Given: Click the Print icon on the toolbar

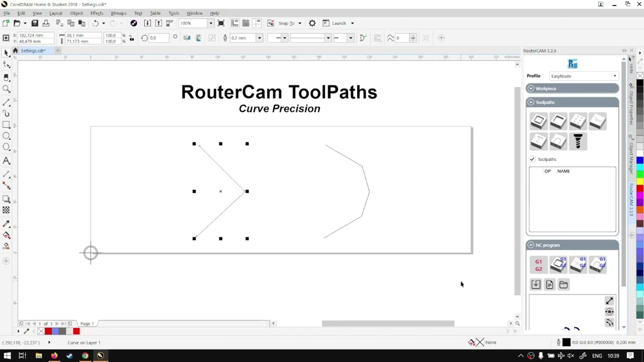Looking at the screenshot, I should tap(46, 23).
